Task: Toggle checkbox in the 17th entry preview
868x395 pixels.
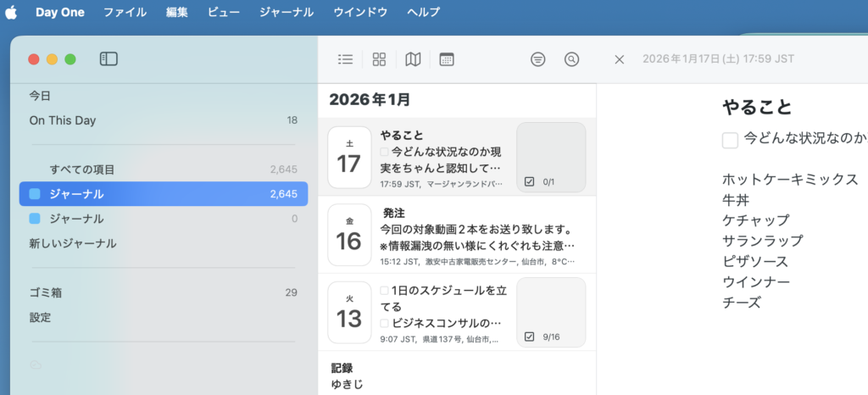Action: point(385,152)
